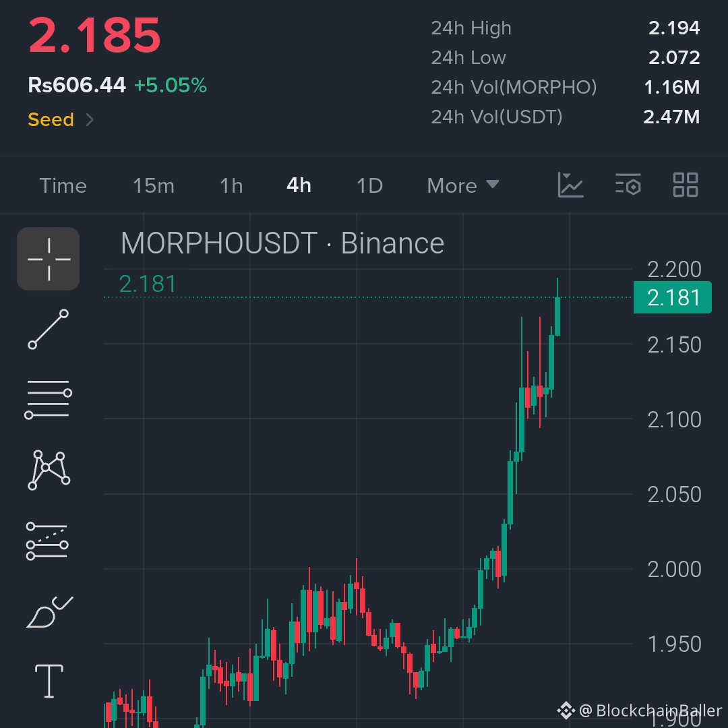The width and height of the screenshot is (728, 728).
Task: Click the 2.000 axis price label
Action: click(674, 569)
